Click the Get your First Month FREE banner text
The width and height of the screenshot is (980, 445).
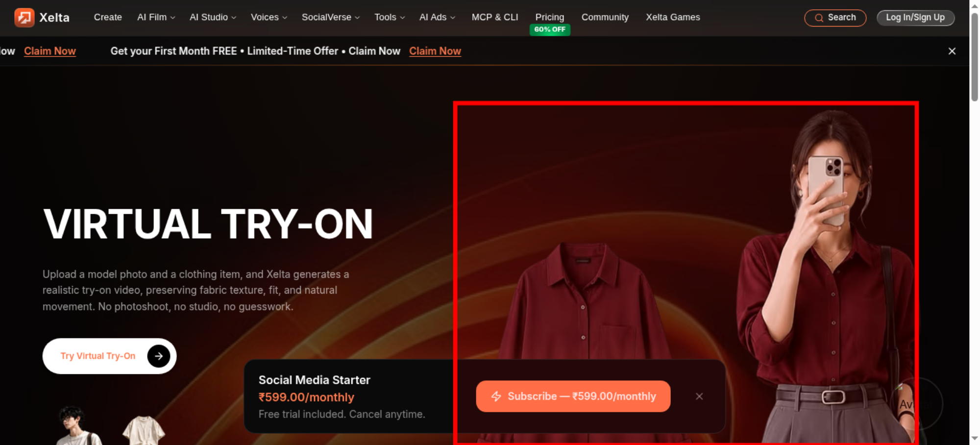pyautogui.click(x=255, y=51)
